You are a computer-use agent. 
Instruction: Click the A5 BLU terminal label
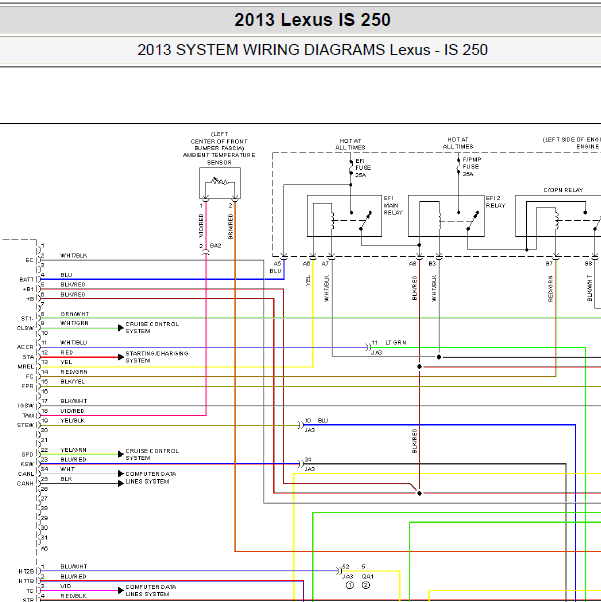276,267
